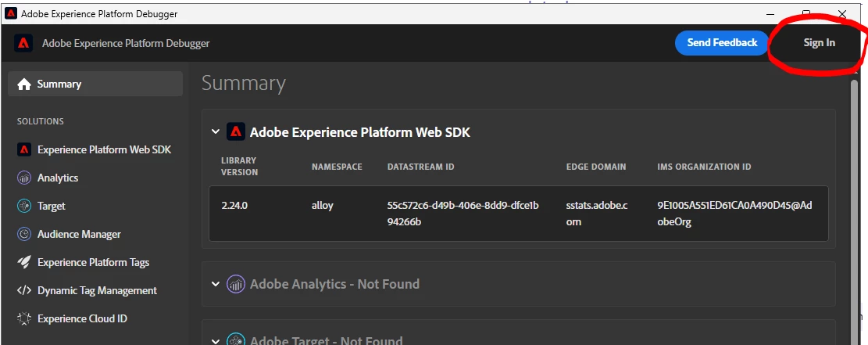Click the Target sidebar icon
Screen dimensions: 868x345
24,206
